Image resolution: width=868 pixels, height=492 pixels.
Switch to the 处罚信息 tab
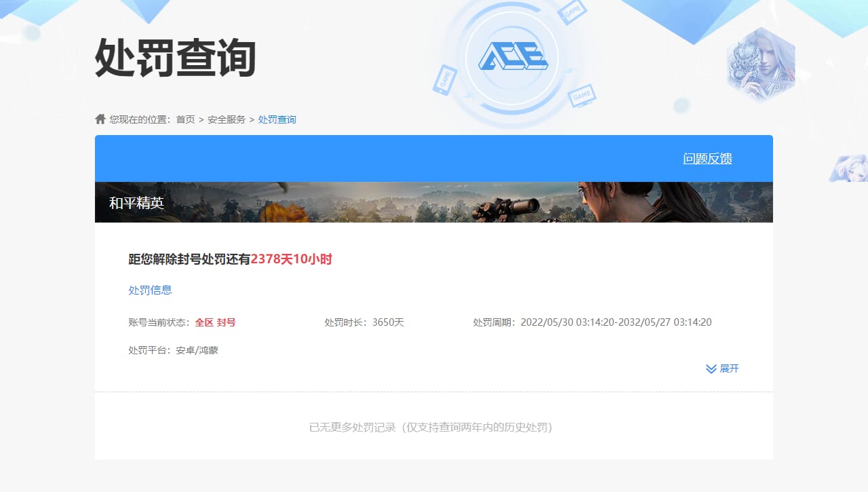coord(150,290)
